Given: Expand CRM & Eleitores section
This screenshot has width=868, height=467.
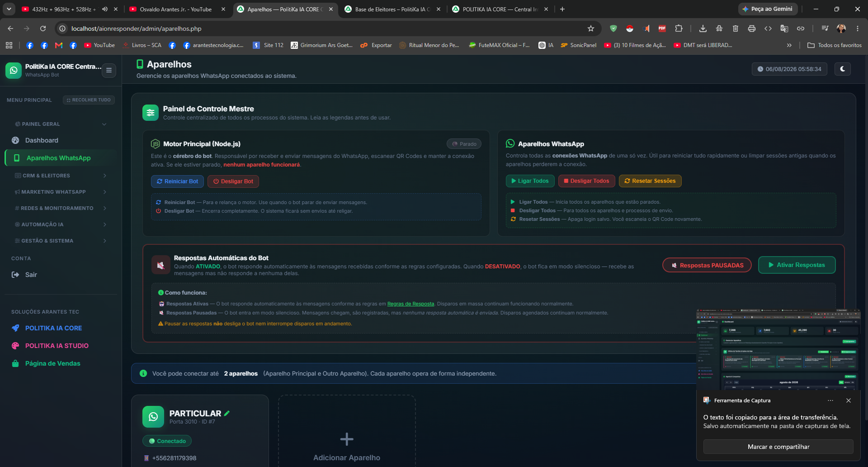Looking at the screenshot, I should tap(61, 176).
